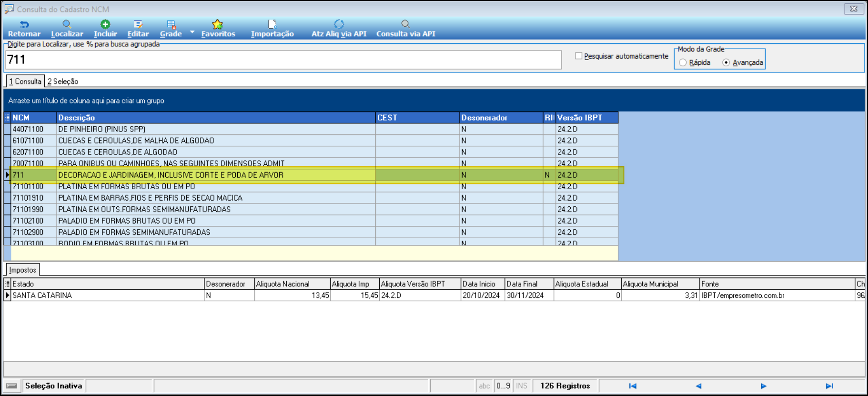Close the Consulta do Cadastro NCM window

click(854, 9)
